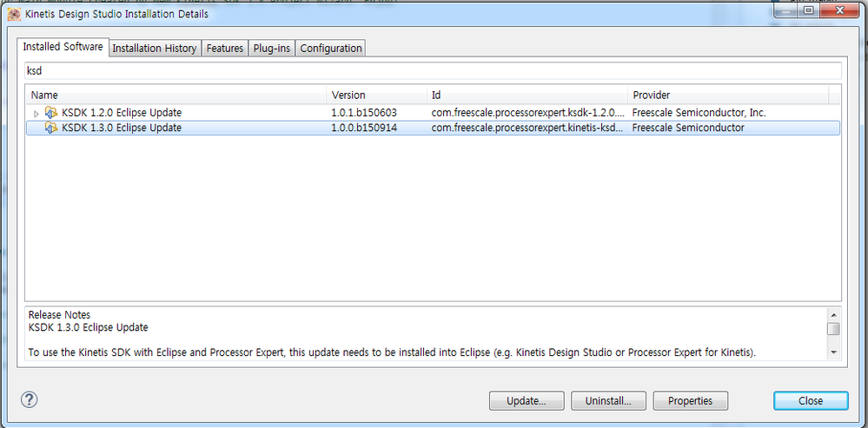The width and height of the screenshot is (868, 428).
Task: Click the release notes scrollbar down arrow
Action: coord(833,352)
